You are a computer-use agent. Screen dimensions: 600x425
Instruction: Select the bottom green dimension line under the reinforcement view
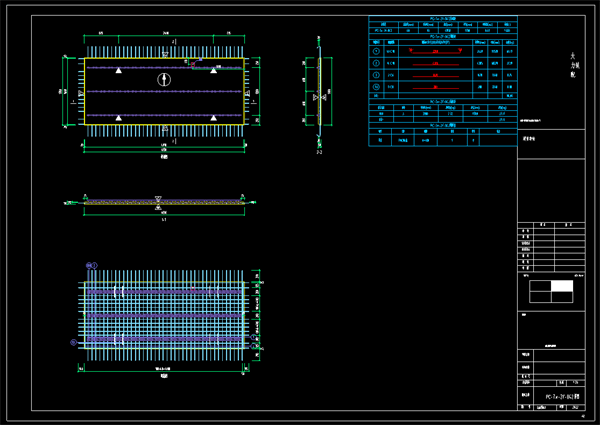[164, 371]
